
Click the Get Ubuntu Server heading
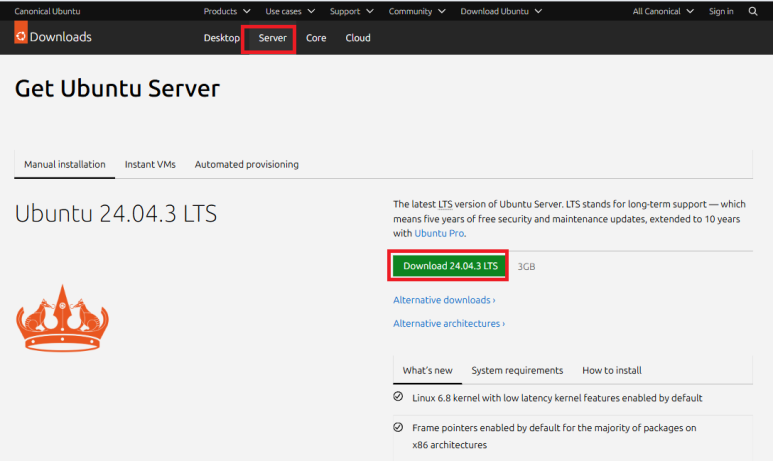[117, 89]
